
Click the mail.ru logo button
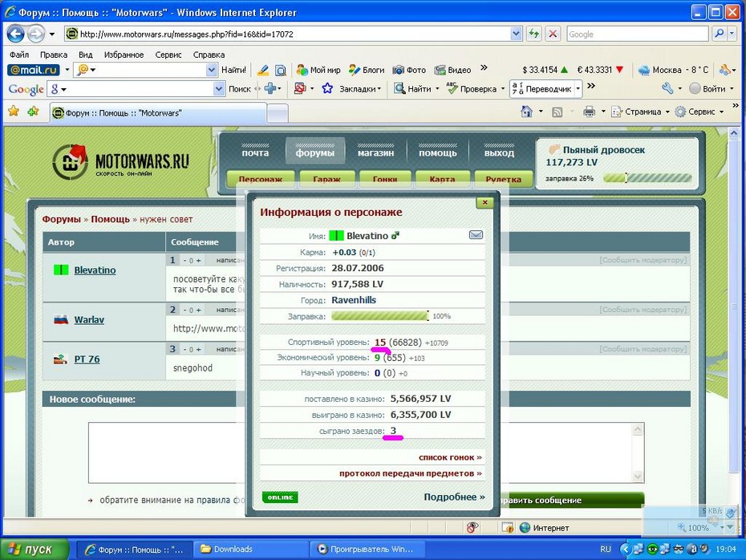pos(34,70)
